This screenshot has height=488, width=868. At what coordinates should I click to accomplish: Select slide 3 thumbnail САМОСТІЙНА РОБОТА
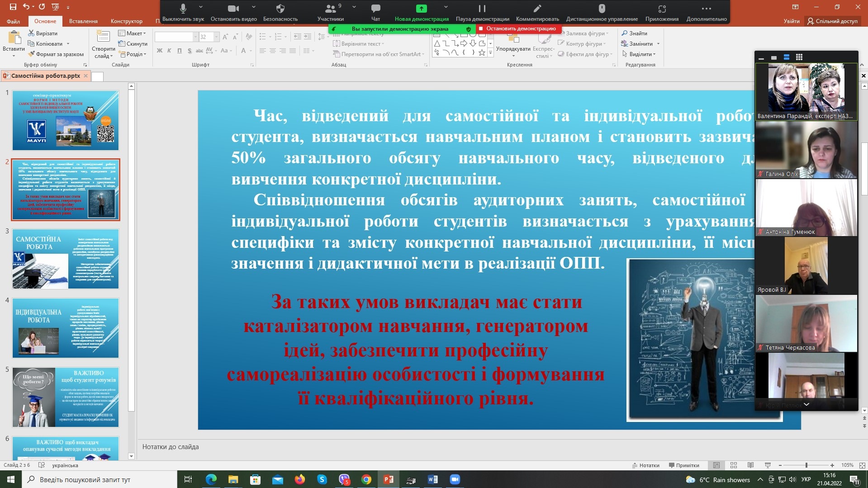click(66, 259)
